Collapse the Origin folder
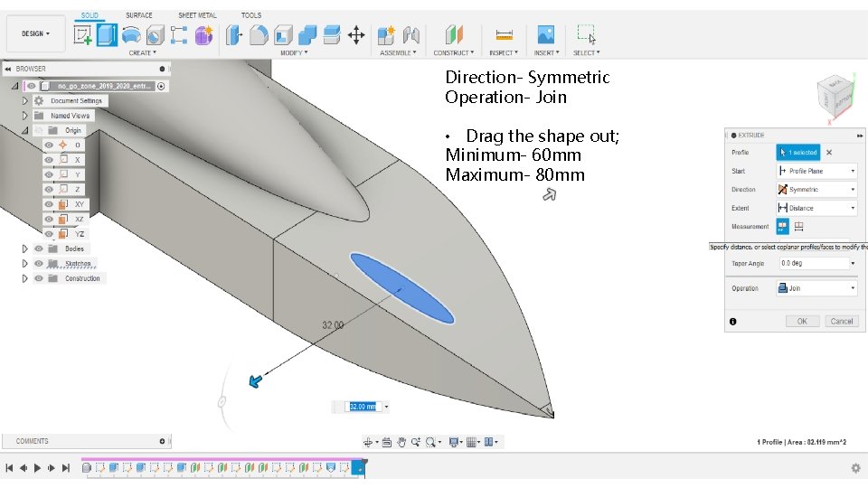Viewport: 868px width, 488px height. pyautogui.click(x=25, y=130)
